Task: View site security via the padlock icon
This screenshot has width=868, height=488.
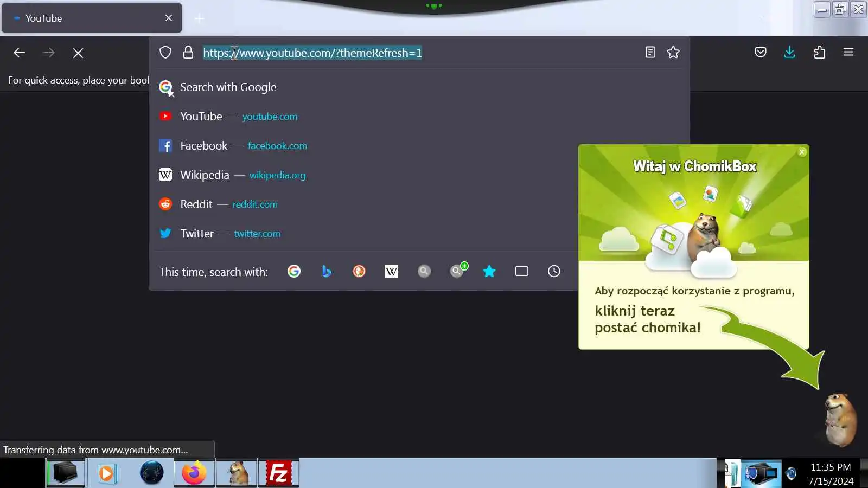Action: point(188,53)
